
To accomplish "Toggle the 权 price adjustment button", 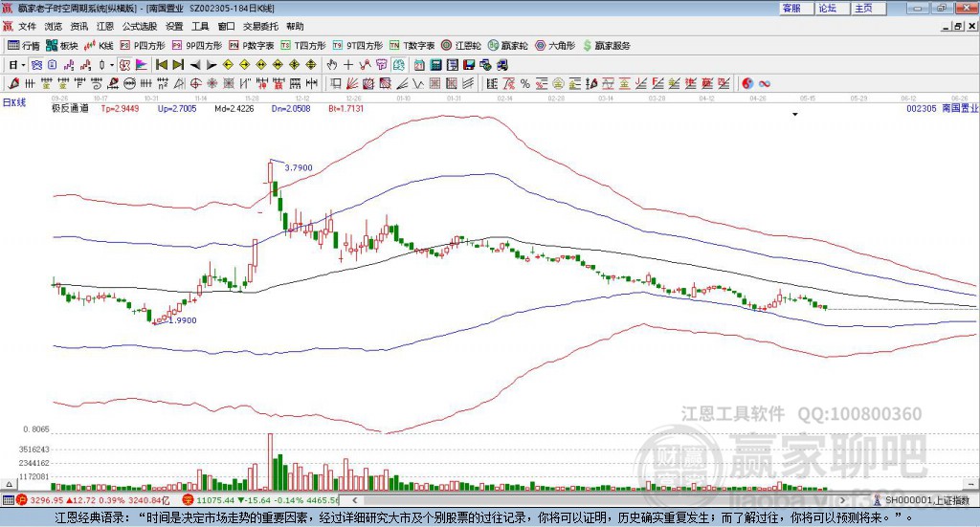I will (124, 65).
